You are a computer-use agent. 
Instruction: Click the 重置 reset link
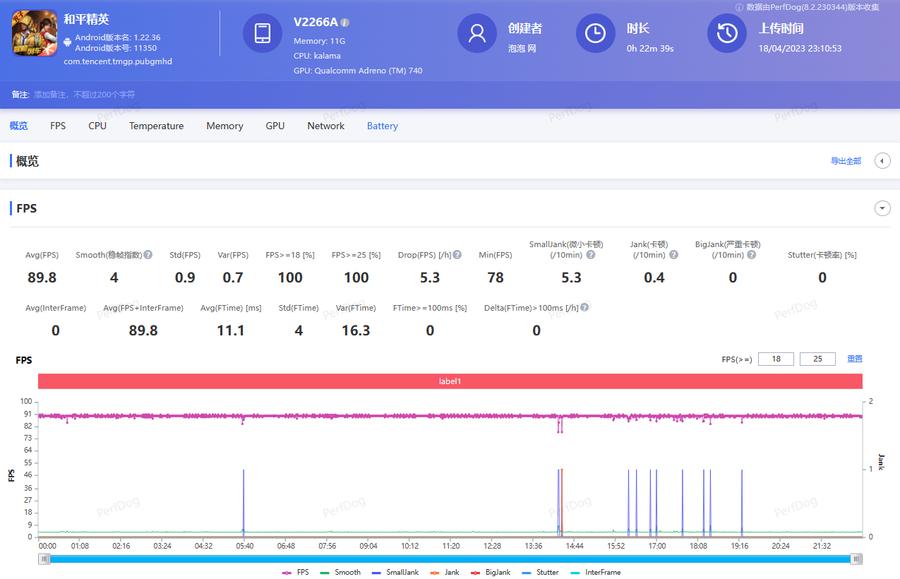854,358
